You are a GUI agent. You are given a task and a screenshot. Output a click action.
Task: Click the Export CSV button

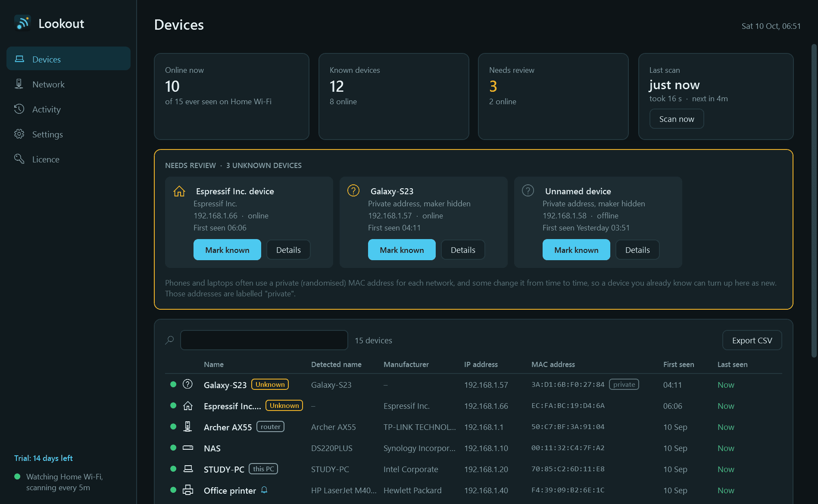[x=752, y=340]
